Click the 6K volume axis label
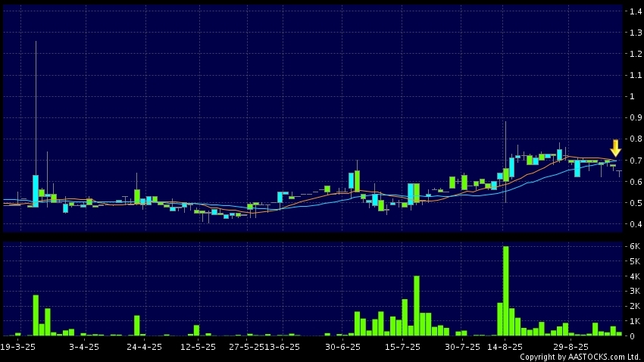The width and height of the screenshot is (644, 362). point(635,246)
